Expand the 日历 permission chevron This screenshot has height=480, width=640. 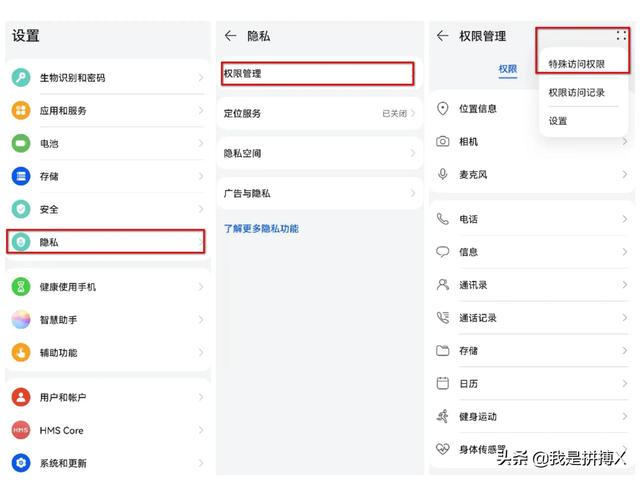coord(625,383)
